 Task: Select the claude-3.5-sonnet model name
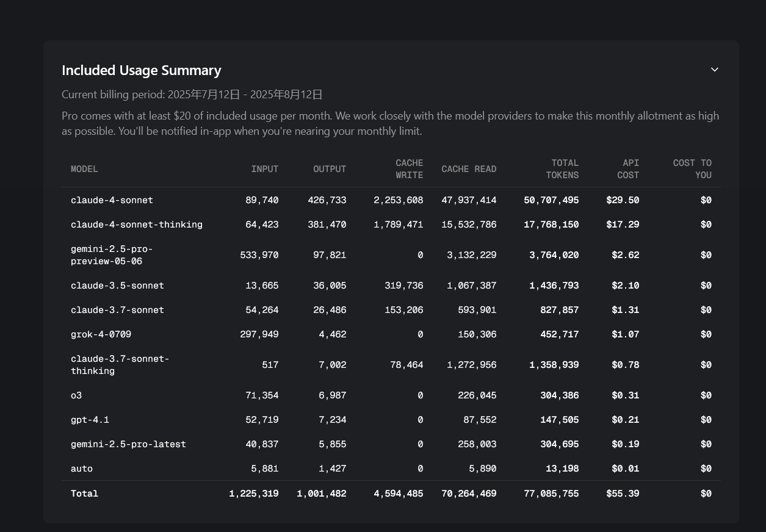tap(117, 286)
